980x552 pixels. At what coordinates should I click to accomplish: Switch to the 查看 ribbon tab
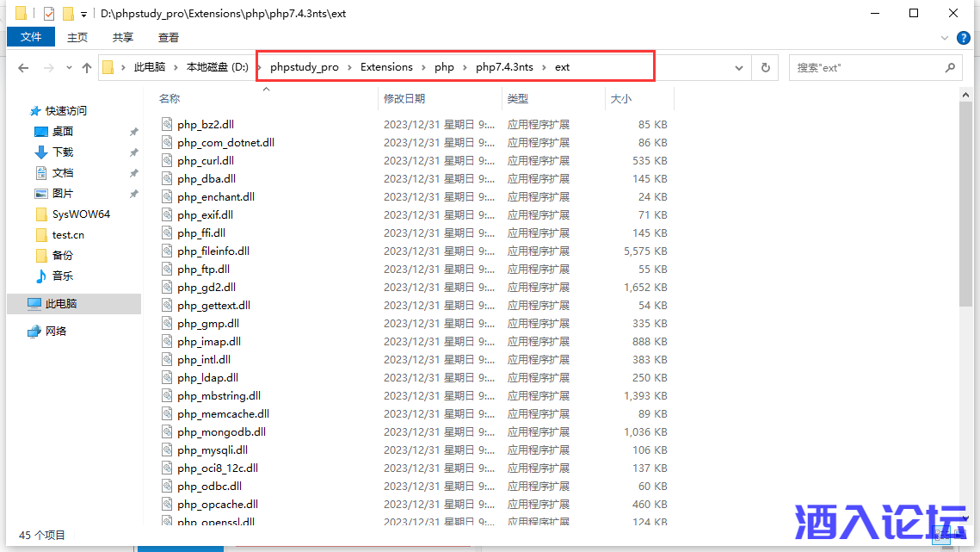(169, 37)
